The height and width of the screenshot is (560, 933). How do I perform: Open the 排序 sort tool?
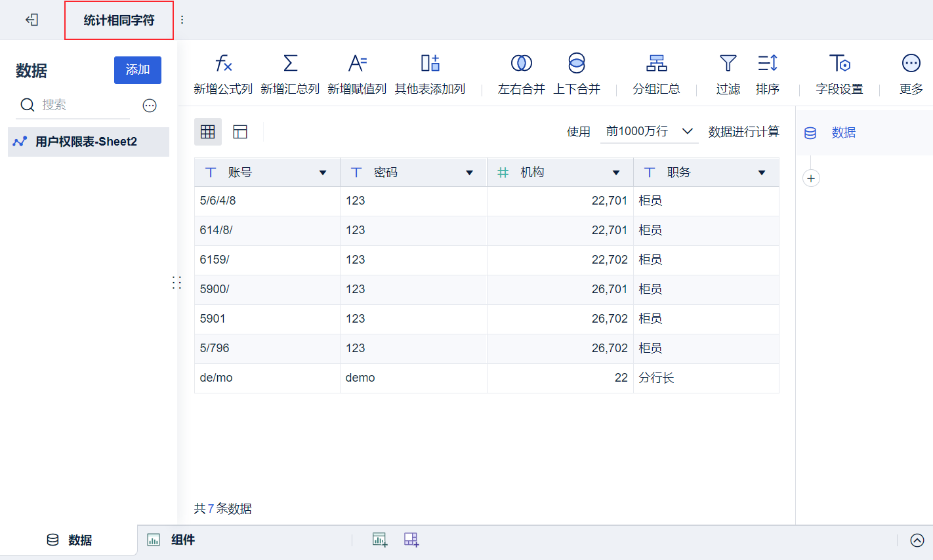[768, 74]
